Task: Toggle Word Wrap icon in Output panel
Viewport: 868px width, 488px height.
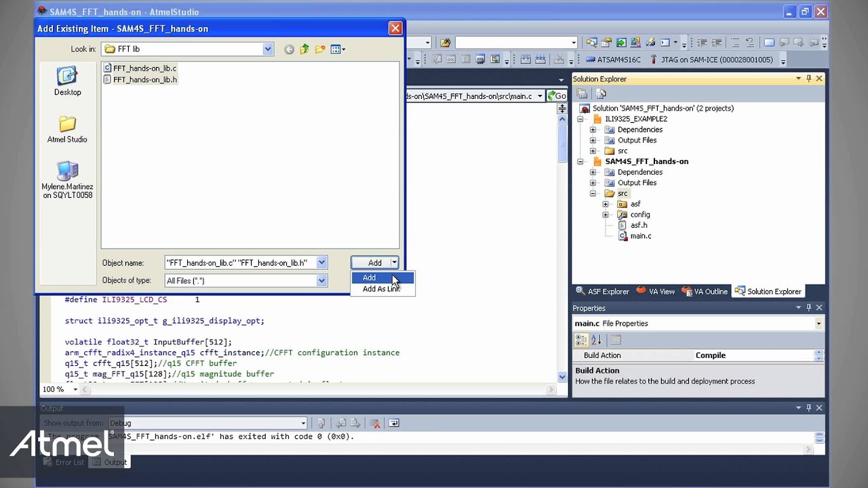Action: pyautogui.click(x=394, y=423)
